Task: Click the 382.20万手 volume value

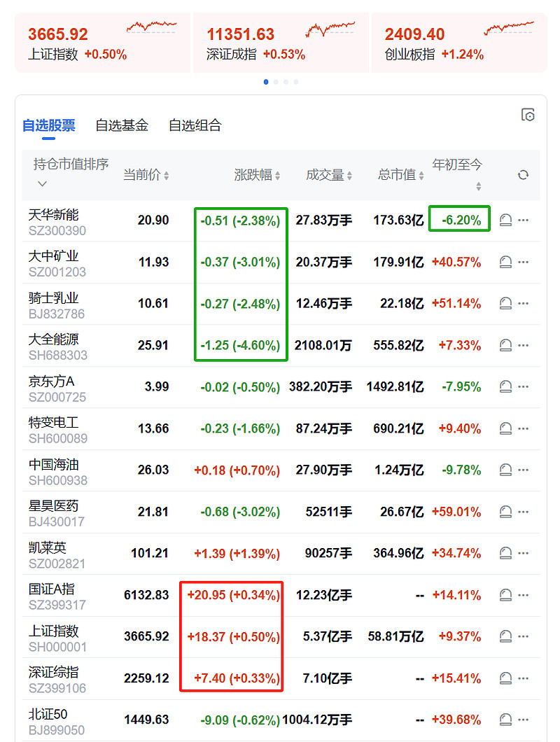Action: point(321,387)
